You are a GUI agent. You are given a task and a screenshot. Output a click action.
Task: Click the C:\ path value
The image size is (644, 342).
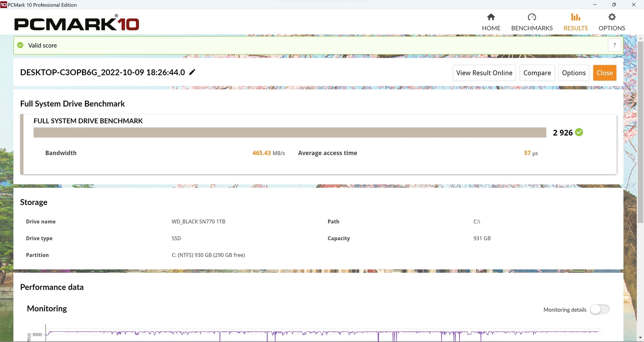[477, 221]
